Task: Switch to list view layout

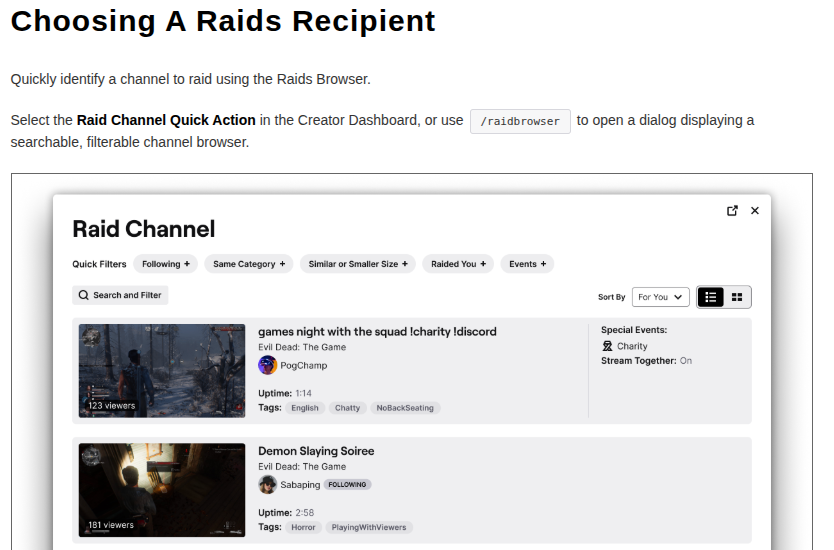Action: point(711,297)
